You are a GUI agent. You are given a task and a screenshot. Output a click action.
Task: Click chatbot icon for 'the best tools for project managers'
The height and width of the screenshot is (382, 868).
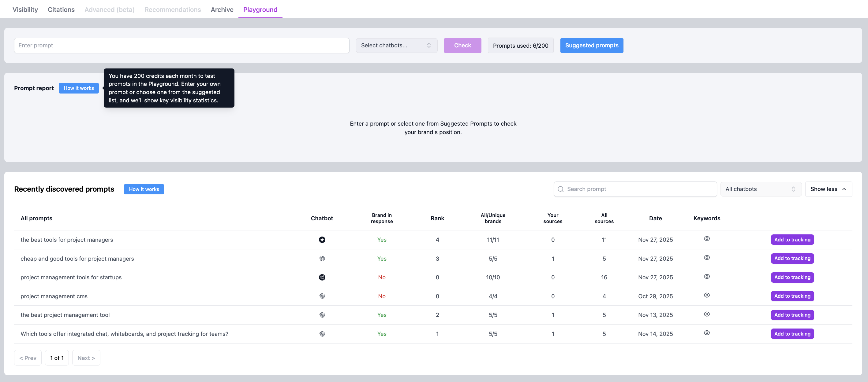[322, 240]
